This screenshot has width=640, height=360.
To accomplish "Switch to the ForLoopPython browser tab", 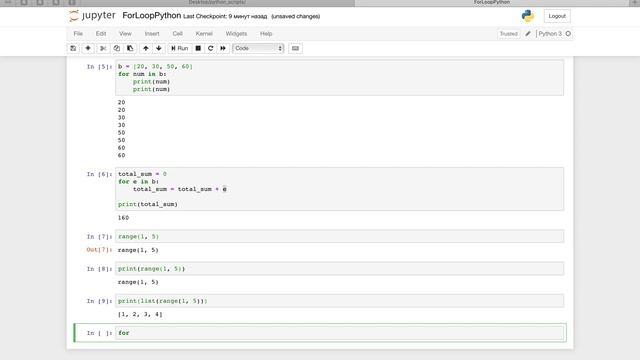I will [491, 2].
